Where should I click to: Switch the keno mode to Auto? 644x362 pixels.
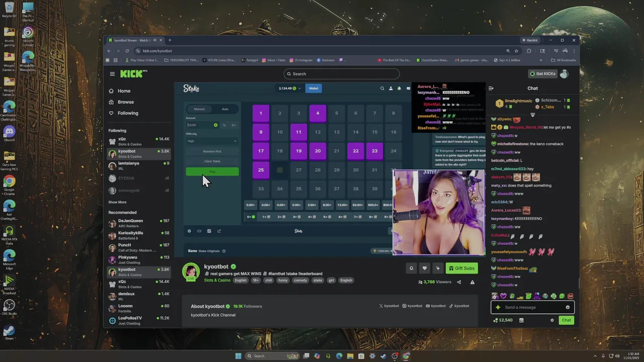point(225,109)
